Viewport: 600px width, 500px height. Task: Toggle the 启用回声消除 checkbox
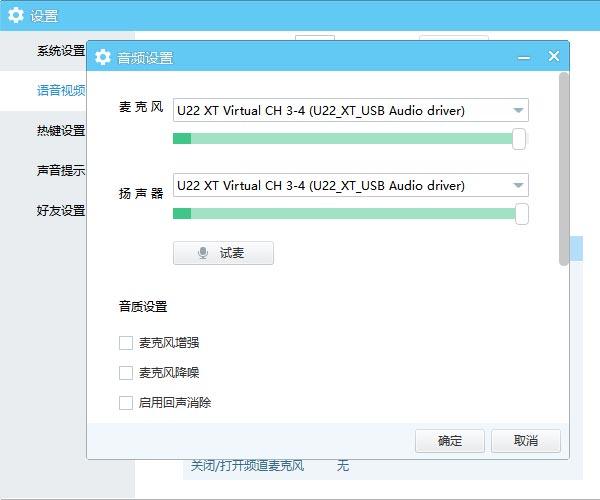pyautogui.click(x=126, y=402)
